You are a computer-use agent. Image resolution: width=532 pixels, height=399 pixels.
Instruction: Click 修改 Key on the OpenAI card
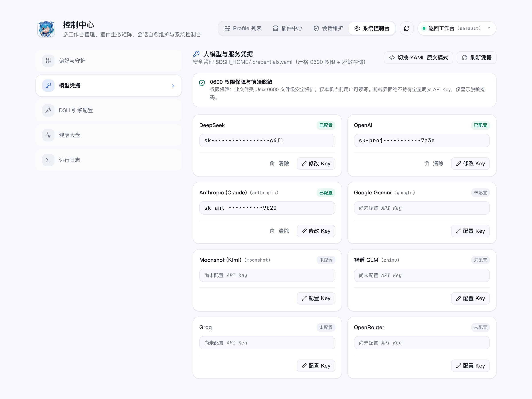470,164
